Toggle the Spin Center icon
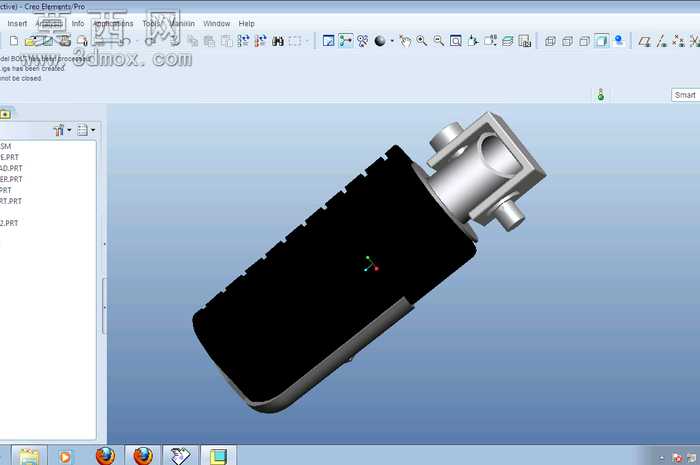Image resolution: width=700 pixels, height=465 pixels. pos(346,41)
